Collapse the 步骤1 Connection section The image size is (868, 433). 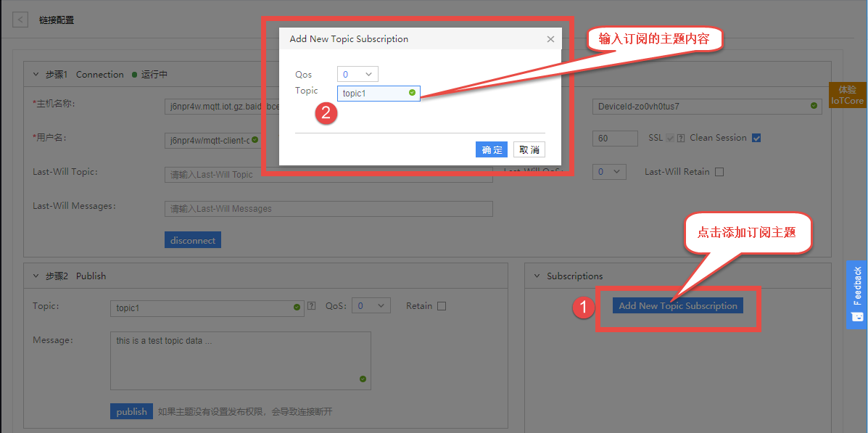point(36,74)
